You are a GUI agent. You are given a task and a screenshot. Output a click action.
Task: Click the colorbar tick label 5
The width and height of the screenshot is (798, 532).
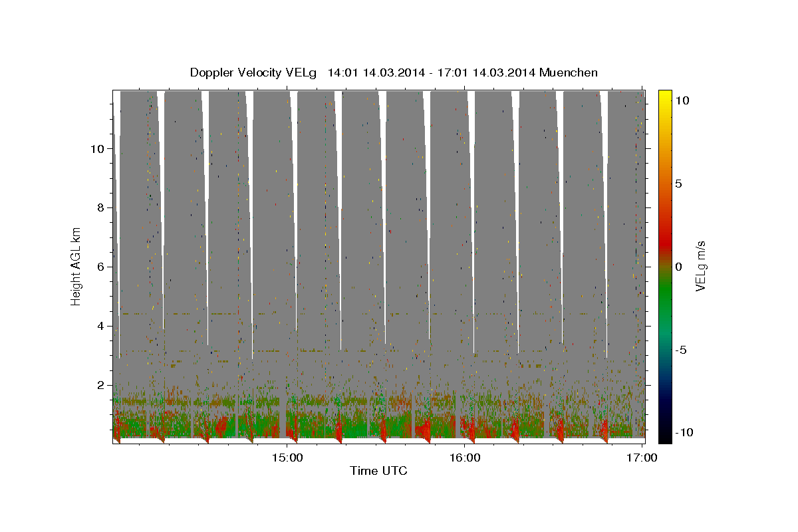[x=678, y=184]
